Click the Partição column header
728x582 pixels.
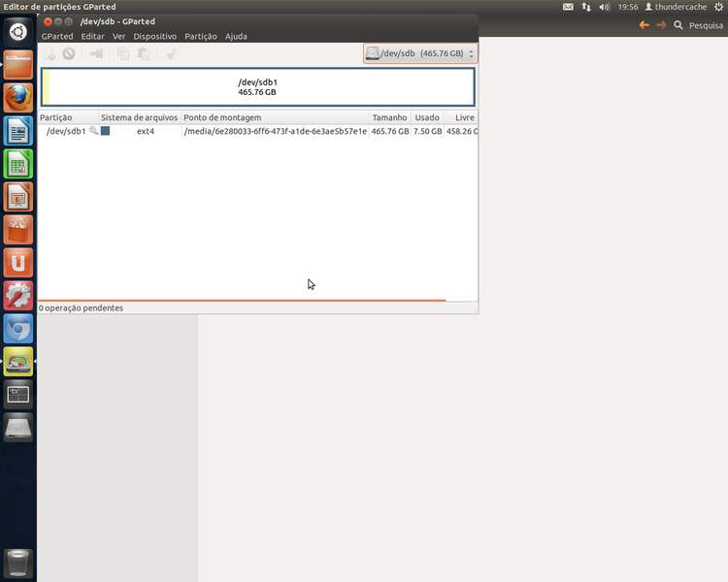(x=68, y=117)
